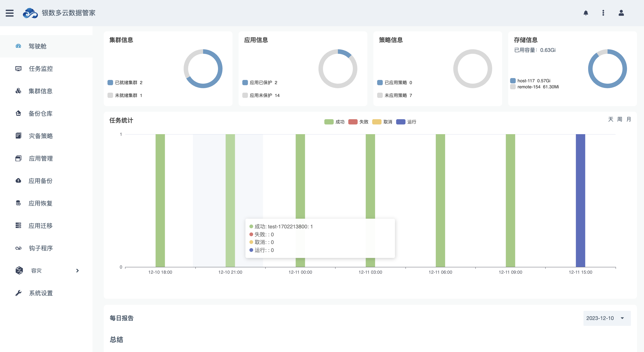Open the notifications bell
Image resolution: width=644 pixels, height=352 pixels.
pos(586,13)
